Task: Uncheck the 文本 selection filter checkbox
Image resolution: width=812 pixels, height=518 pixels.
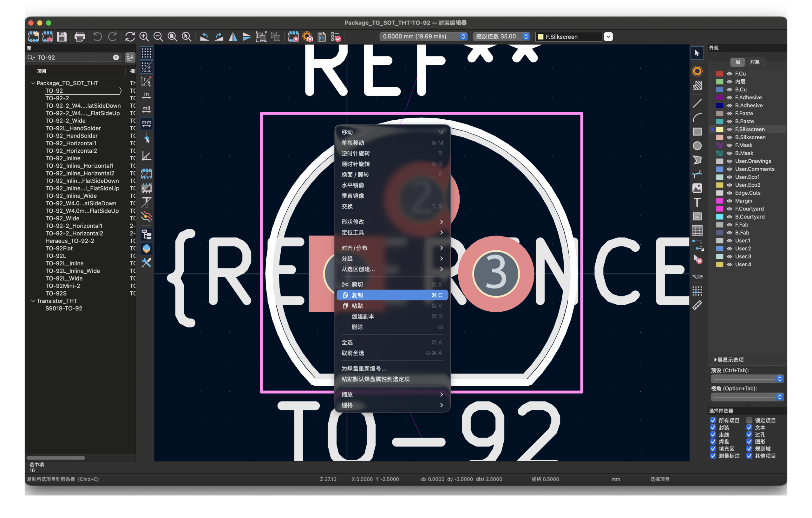Action: 749,428
